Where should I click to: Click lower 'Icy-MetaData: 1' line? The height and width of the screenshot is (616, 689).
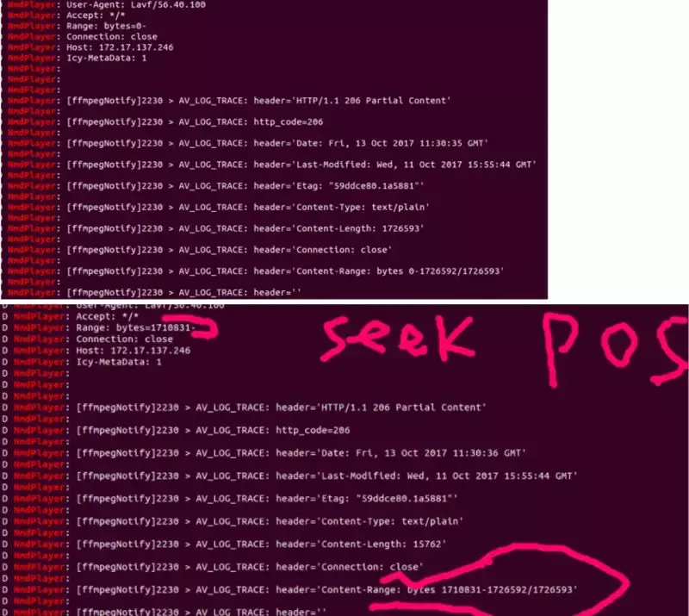point(119,362)
